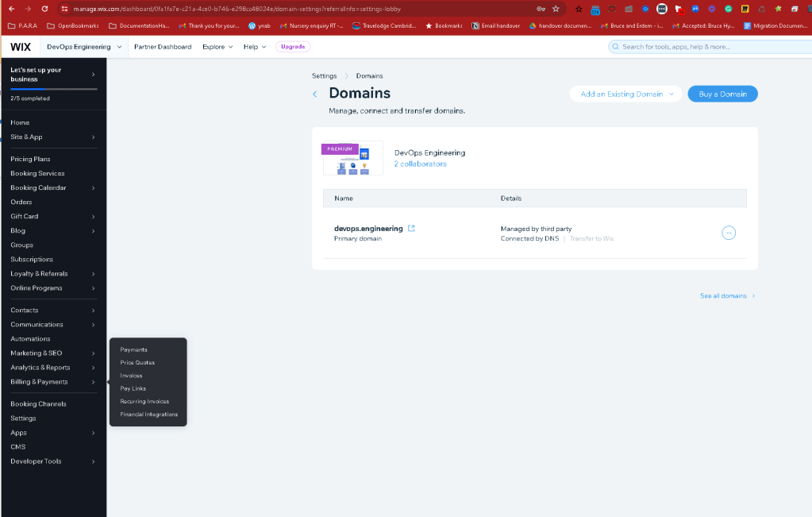
Task: Open the ynab bookmark
Action: tap(260, 25)
